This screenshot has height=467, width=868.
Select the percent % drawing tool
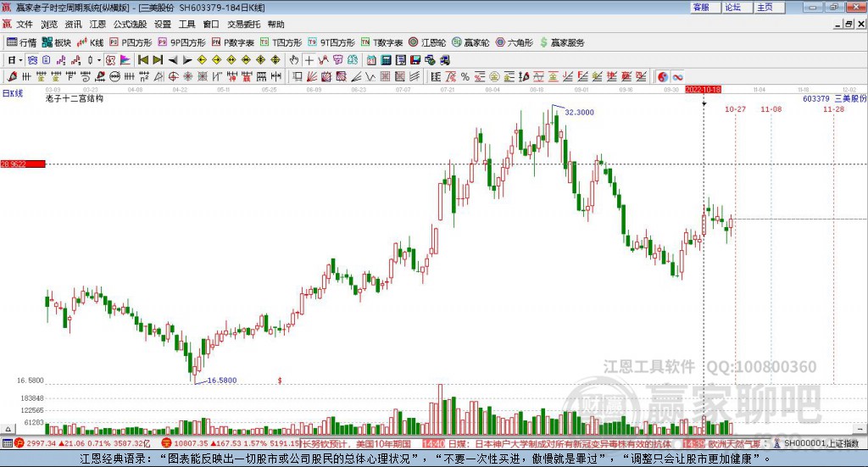coord(465,76)
